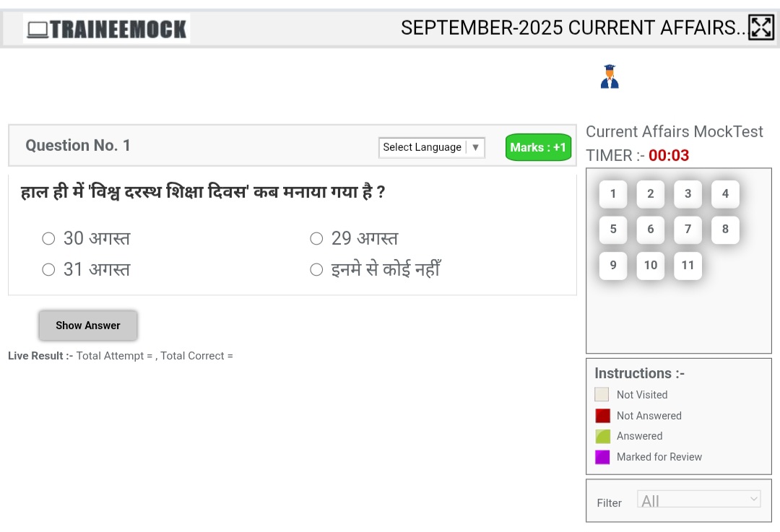Click the green Answered legend swatch

(602, 436)
